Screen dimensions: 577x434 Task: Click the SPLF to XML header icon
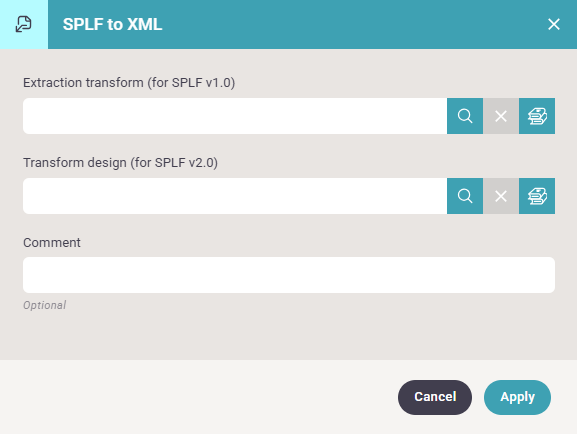coord(24,24)
